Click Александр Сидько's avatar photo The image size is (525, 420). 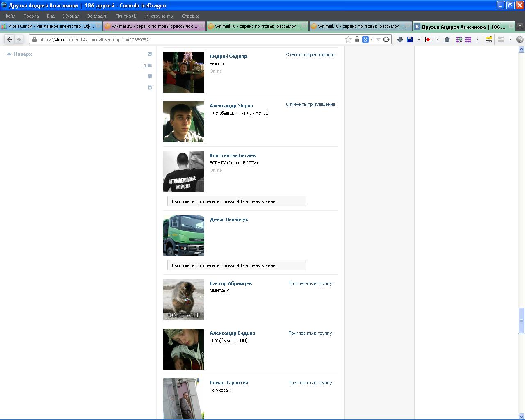[184, 349]
